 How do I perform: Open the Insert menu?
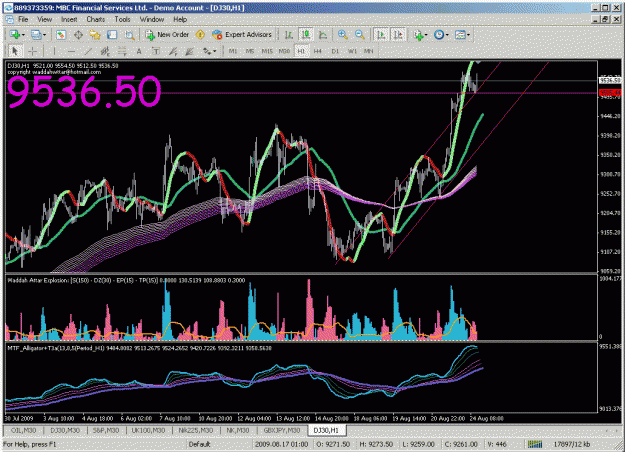(x=69, y=19)
